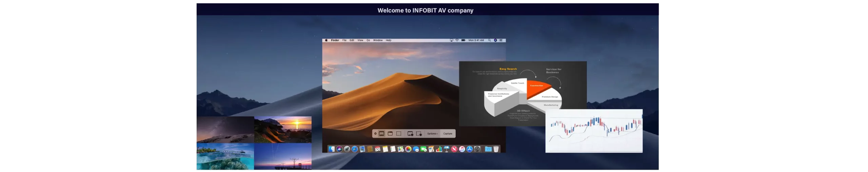Open the Apple menu

click(326, 40)
